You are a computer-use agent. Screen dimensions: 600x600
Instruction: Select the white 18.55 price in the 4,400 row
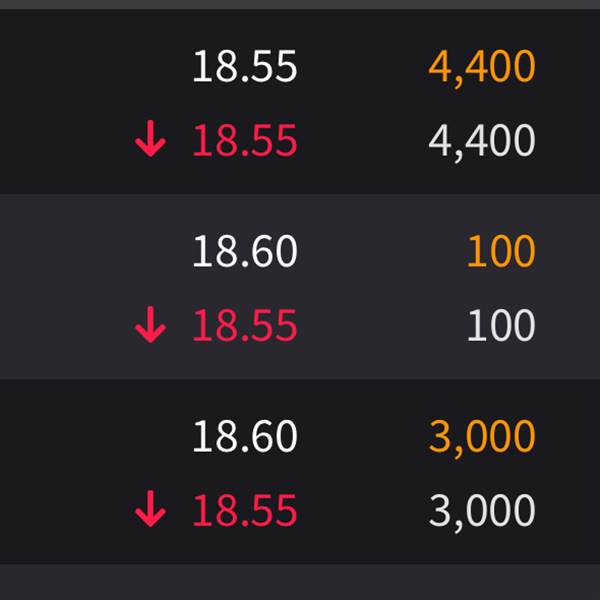(244, 68)
